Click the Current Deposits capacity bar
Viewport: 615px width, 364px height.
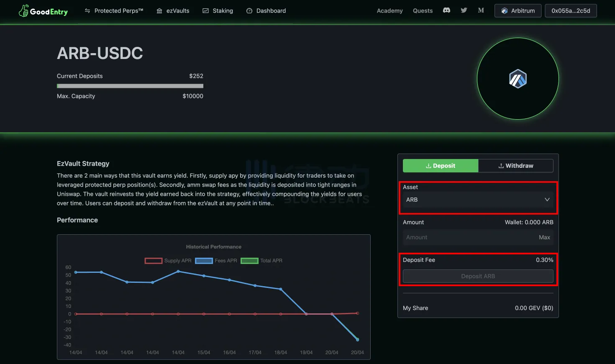click(130, 86)
